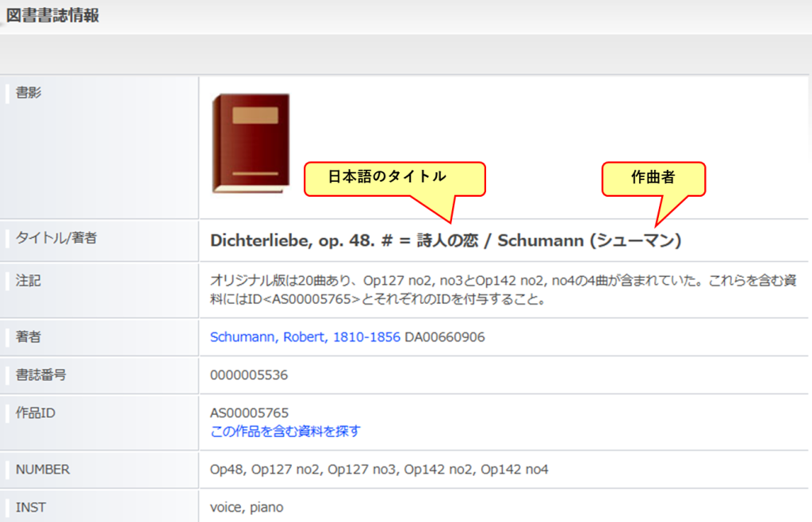Click link この作品を含む資料を探す
This screenshot has height=522, width=812.
[x=285, y=431]
